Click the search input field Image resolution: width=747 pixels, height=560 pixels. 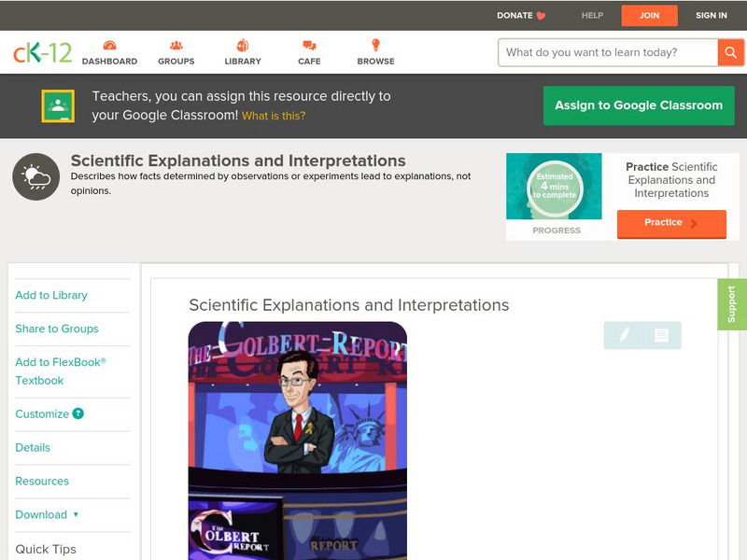[608, 52]
